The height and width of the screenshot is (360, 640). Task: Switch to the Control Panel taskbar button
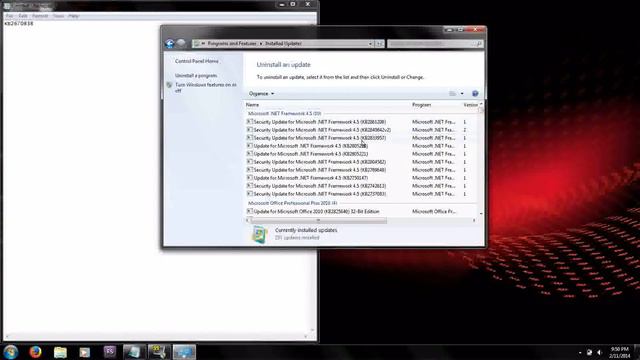click(x=184, y=352)
